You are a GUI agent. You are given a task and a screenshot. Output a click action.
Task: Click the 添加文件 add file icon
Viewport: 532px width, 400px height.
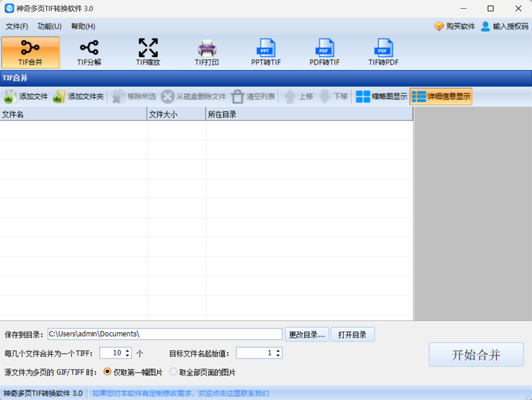pos(10,97)
